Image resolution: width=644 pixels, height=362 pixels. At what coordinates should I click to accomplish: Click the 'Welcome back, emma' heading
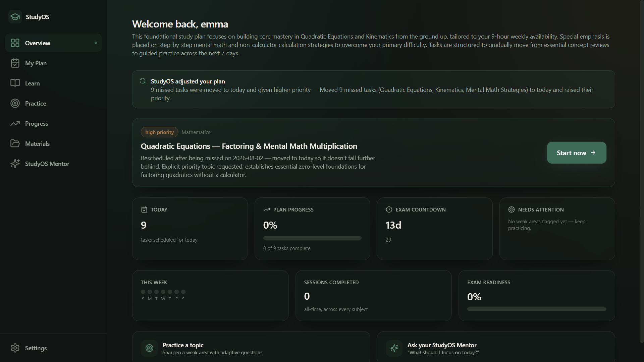point(180,24)
